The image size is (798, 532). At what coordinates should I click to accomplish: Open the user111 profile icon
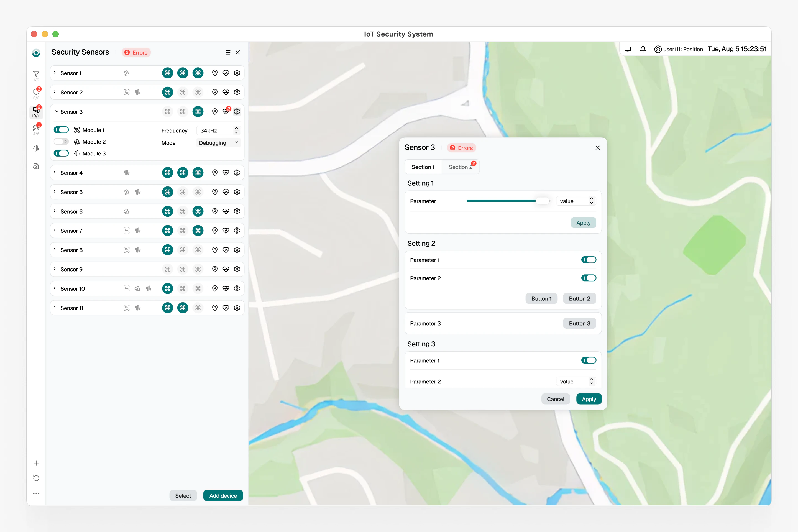point(658,49)
